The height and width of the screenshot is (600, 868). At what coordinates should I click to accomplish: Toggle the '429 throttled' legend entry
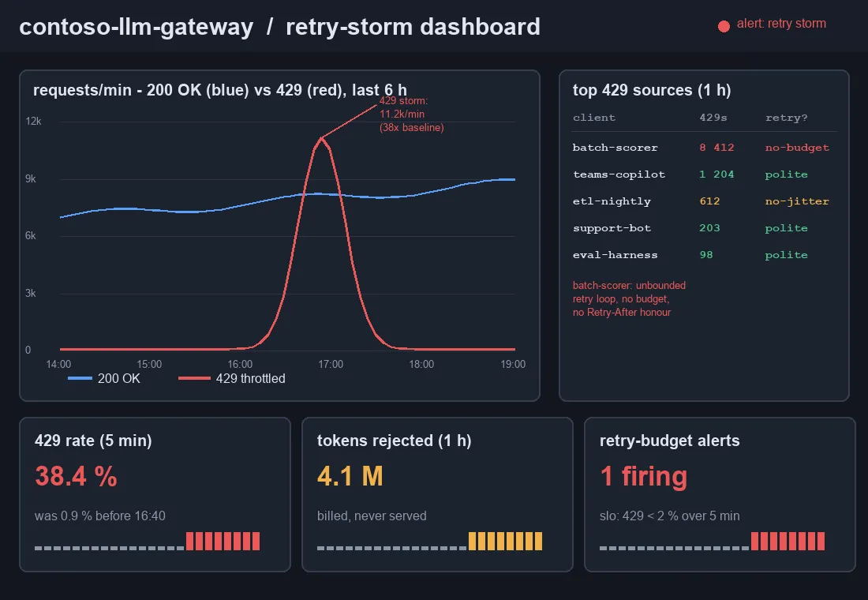250,378
